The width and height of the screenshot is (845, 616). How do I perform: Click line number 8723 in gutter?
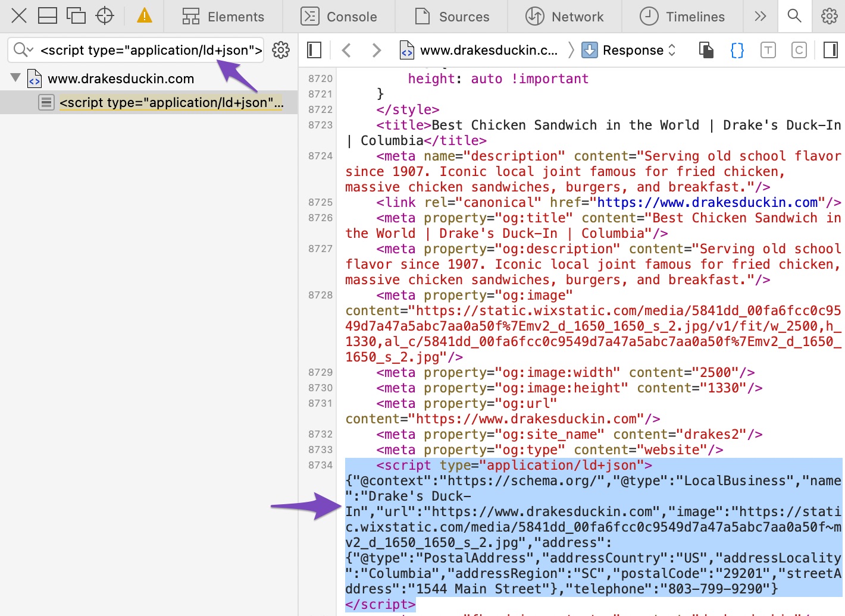pos(321,125)
